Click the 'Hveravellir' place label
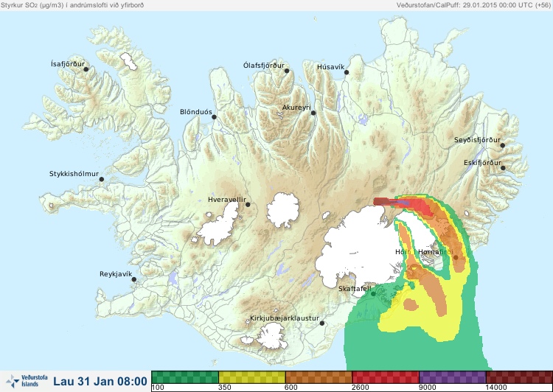 [227, 200]
